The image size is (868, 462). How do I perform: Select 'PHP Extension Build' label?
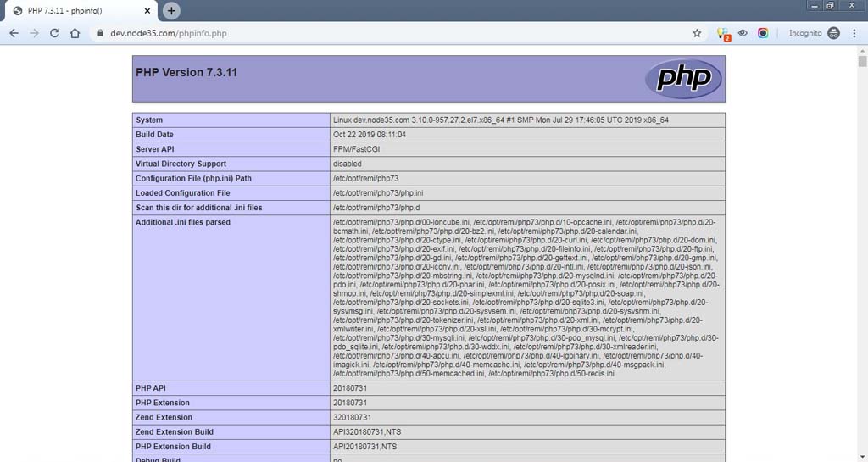click(x=173, y=447)
